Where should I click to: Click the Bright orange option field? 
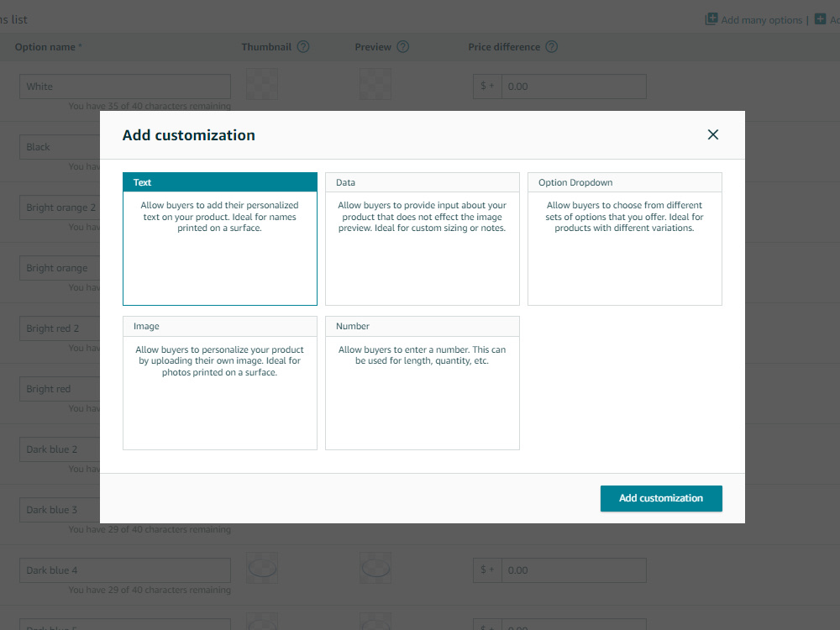[x=60, y=268]
